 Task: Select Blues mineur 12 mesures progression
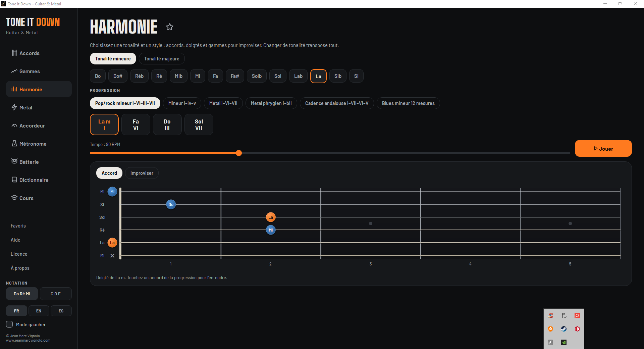pos(408,103)
